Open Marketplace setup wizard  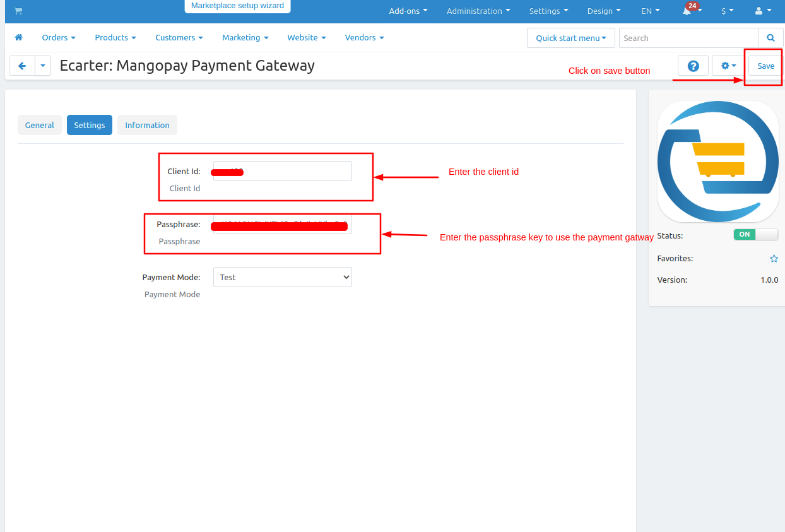(x=237, y=6)
